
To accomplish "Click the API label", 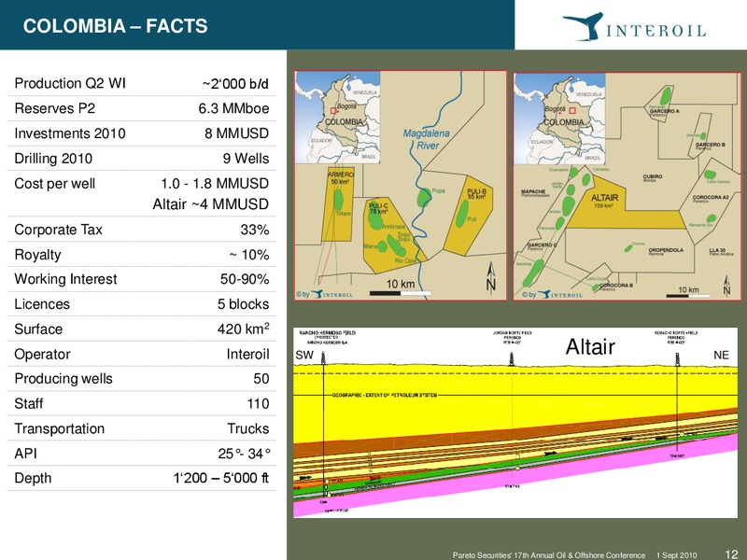I will (x=26, y=454).
